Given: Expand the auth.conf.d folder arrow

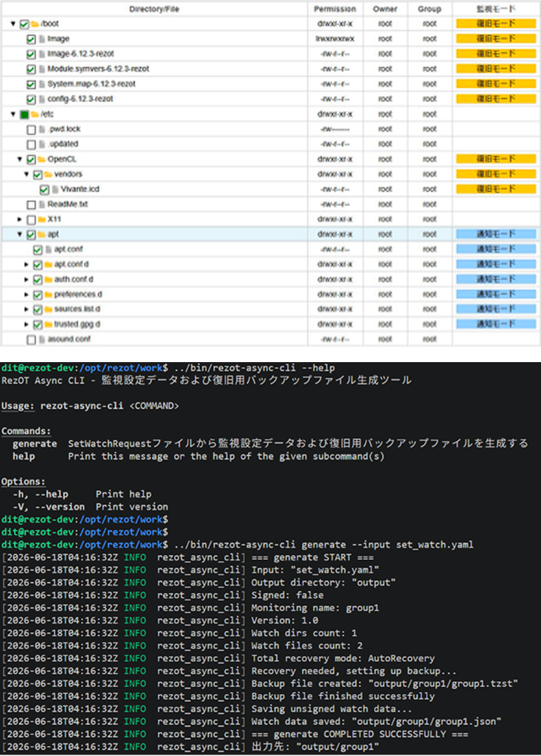Looking at the screenshot, I should [26, 279].
